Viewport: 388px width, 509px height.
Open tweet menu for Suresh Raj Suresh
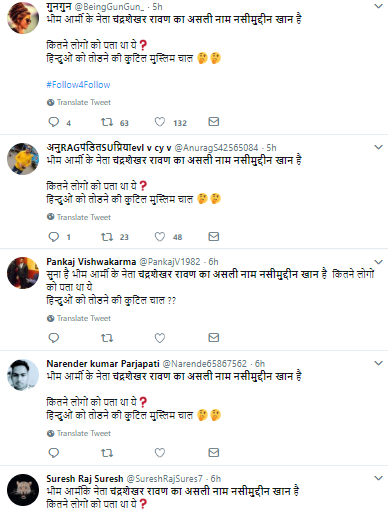pyautogui.click(x=378, y=478)
